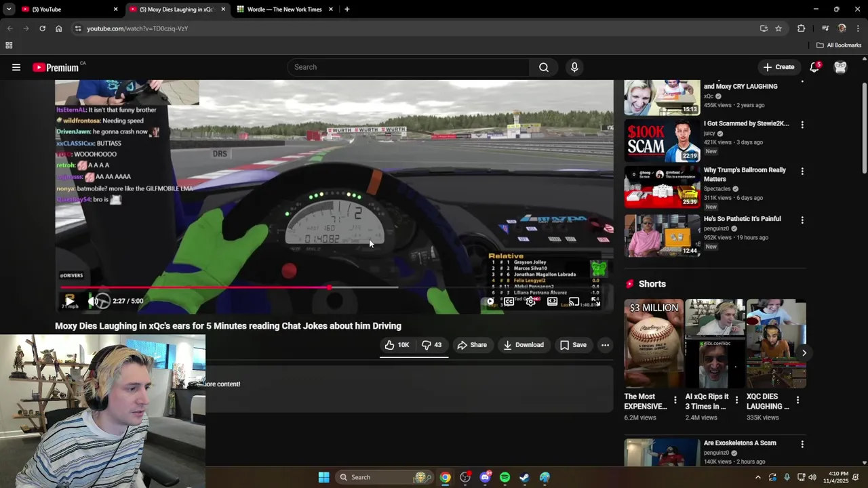868x488 pixels.
Task: Open the browser extensions puzzle icon
Action: (x=801, y=28)
